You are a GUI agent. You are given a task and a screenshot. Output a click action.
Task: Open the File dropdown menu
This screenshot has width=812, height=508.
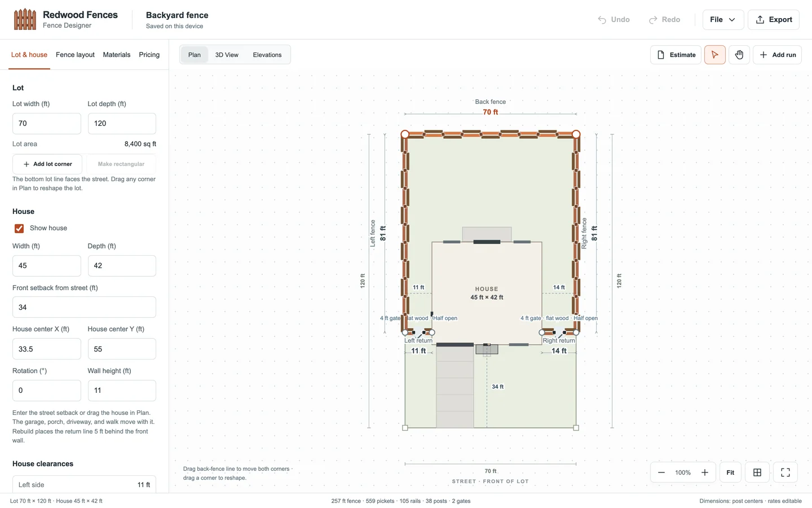pos(723,20)
